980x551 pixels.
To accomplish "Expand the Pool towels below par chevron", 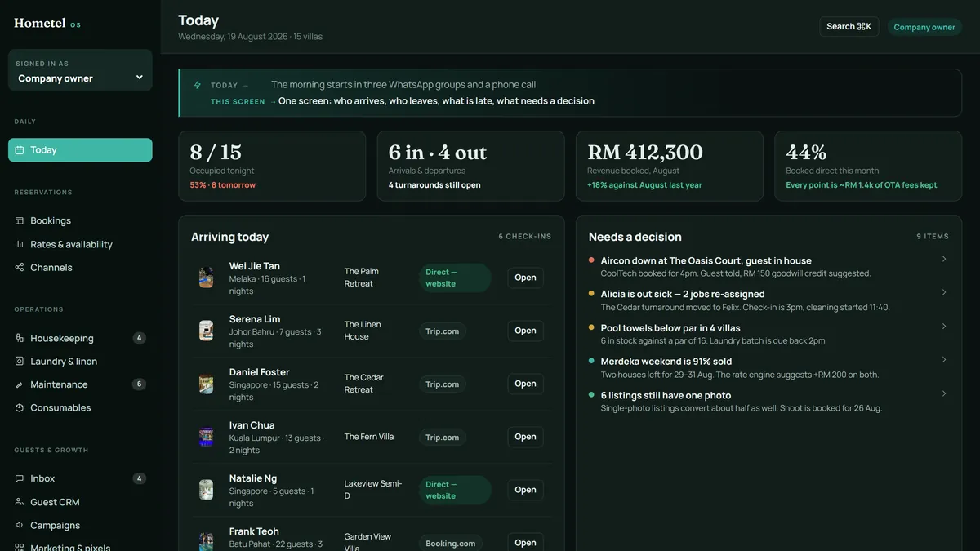I will coord(944,326).
